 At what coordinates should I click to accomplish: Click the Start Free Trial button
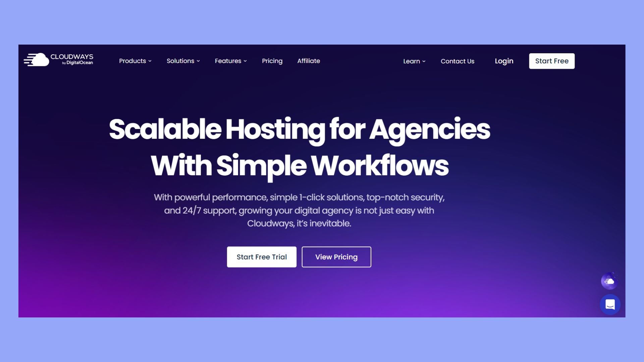tap(262, 257)
